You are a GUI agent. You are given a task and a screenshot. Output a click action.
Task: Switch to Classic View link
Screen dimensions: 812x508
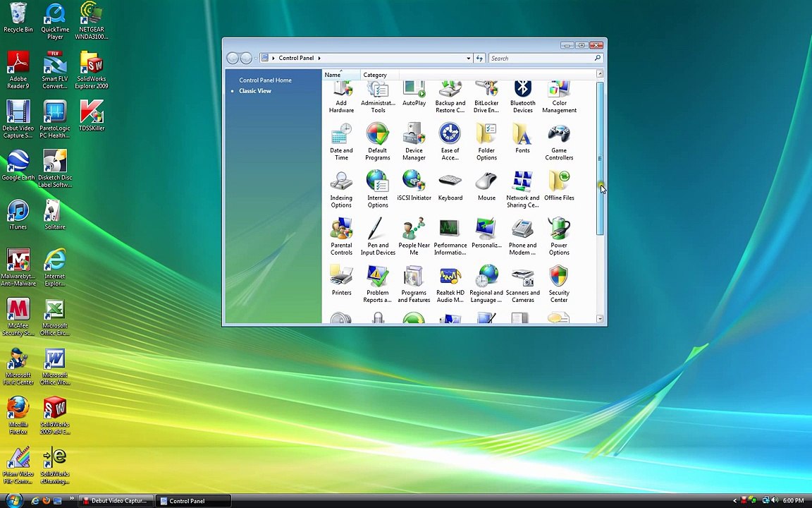point(255,91)
